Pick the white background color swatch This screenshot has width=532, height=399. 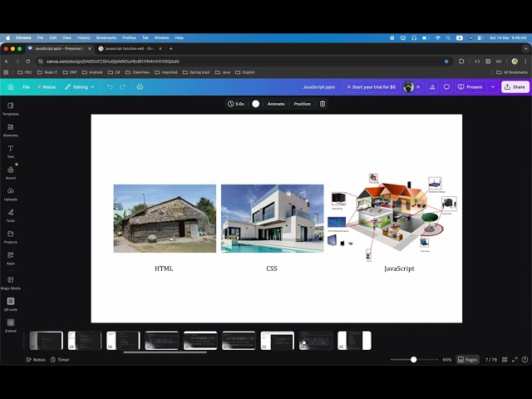(x=256, y=104)
